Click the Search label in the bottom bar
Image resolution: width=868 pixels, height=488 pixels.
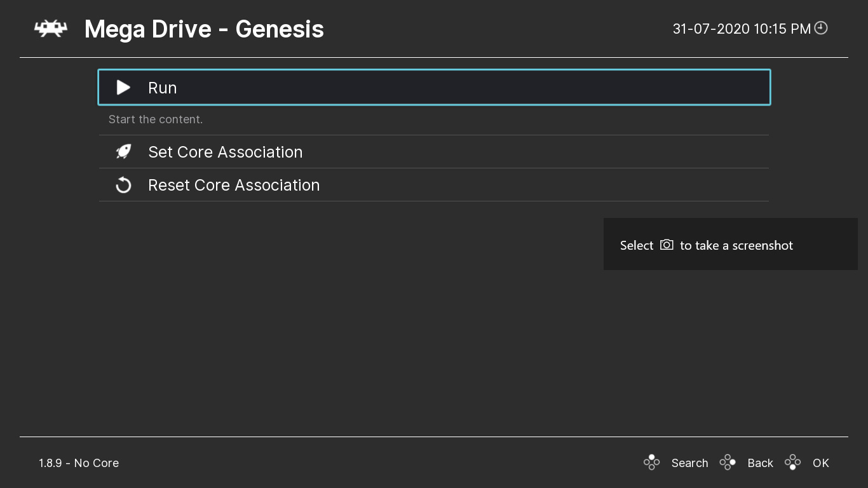click(x=689, y=463)
